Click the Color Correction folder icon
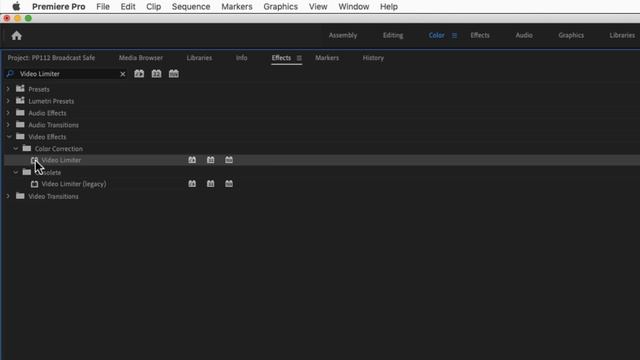The height and width of the screenshot is (360, 640). pyautogui.click(x=27, y=148)
